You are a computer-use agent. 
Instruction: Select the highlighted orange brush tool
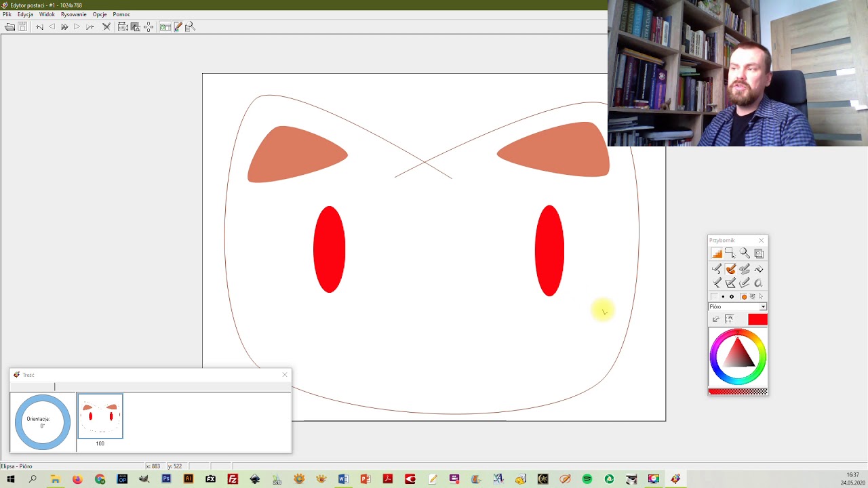731,269
